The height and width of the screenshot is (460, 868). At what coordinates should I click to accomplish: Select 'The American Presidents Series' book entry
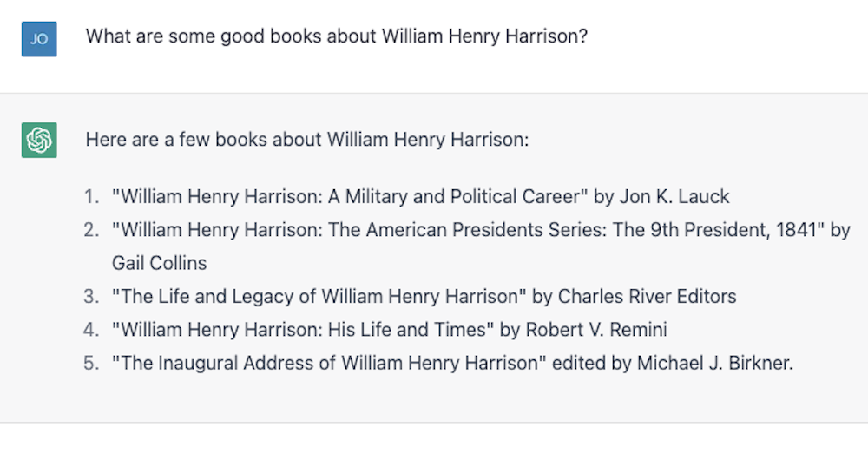(481, 246)
